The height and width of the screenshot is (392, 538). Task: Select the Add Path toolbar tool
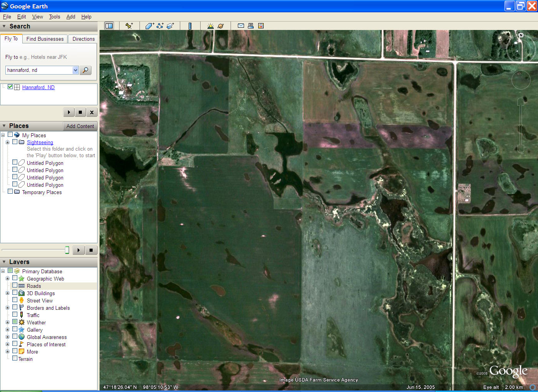tap(160, 26)
